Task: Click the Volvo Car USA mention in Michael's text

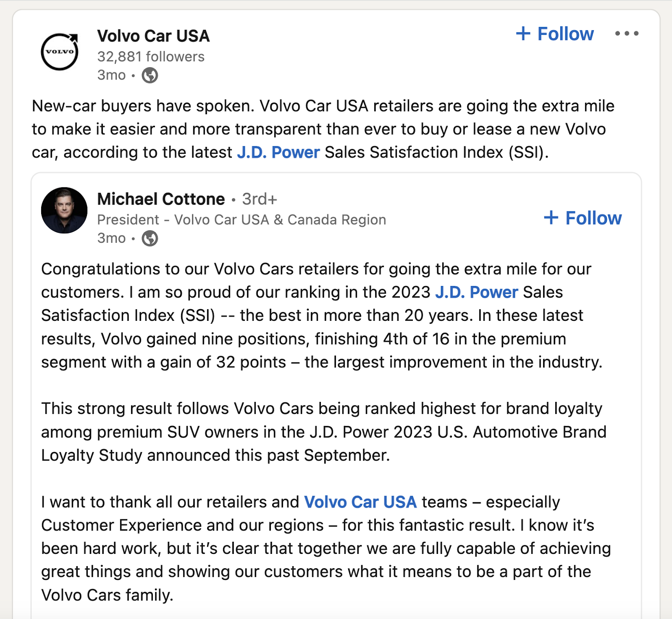Action: tap(360, 501)
